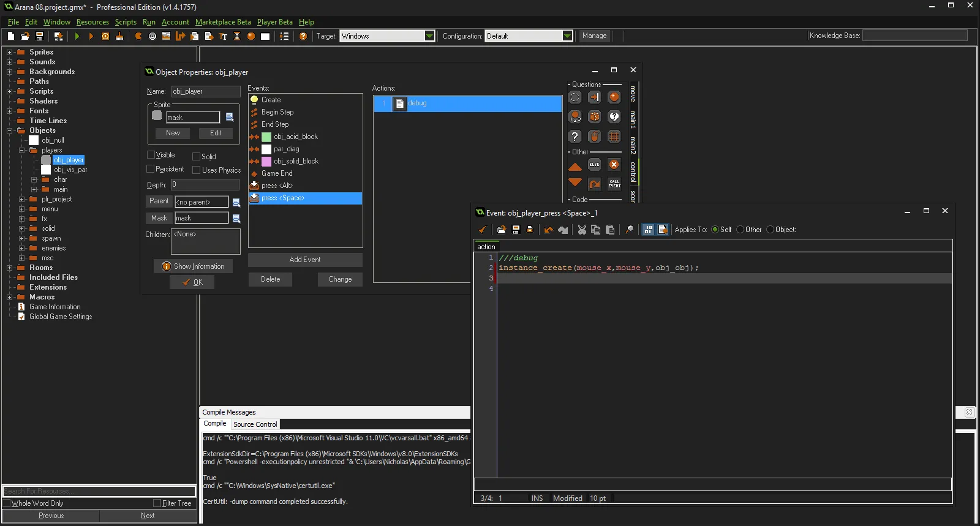Open the Marketplace Beta menu
The height and width of the screenshot is (526, 980).
223,22
